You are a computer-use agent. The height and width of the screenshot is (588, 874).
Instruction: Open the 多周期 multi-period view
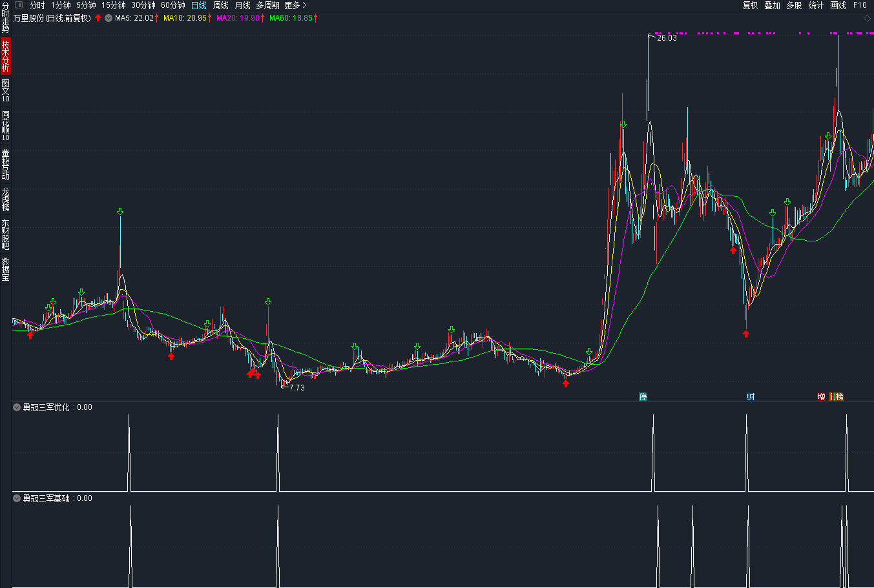point(268,5)
